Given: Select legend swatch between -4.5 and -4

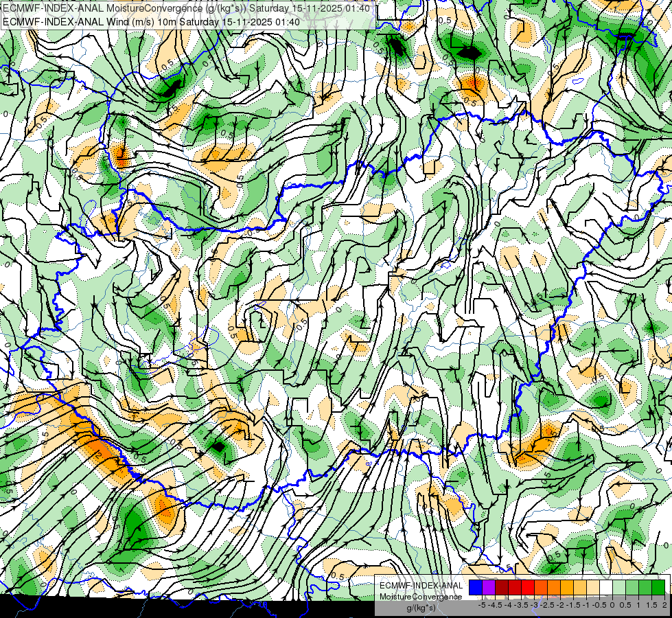Looking at the screenshot, I should point(502,587).
